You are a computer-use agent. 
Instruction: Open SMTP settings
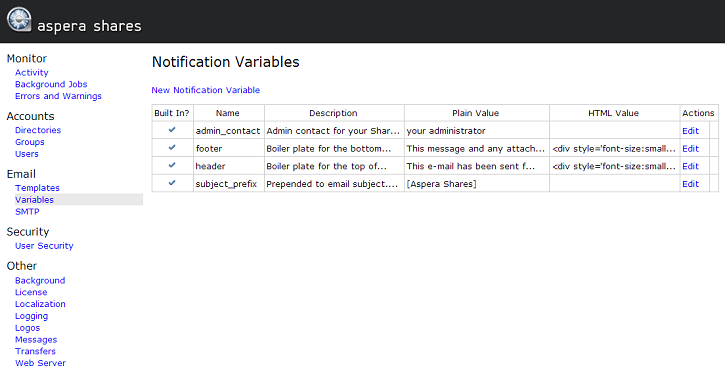click(x=27, y=211)
